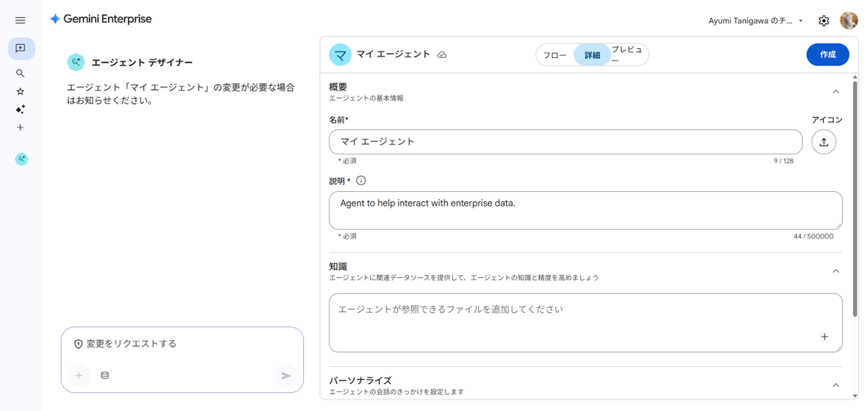
Task: Collapse the パーソナライズ section
Action: tap(835, 385)
